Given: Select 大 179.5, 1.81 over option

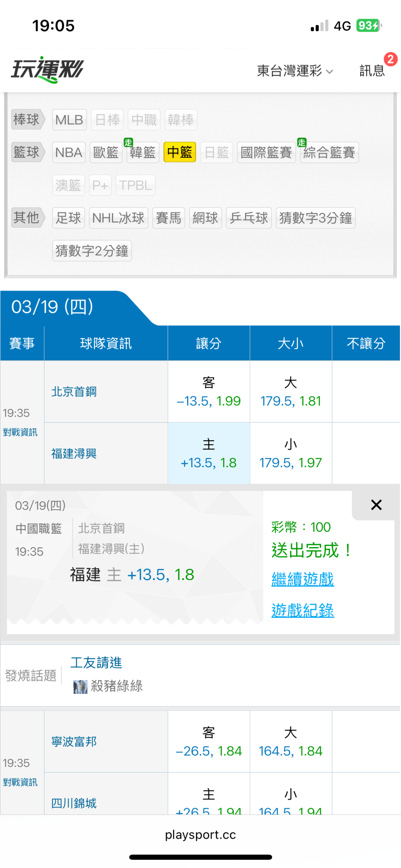Looking at the screenshot, I should point(291,392).
